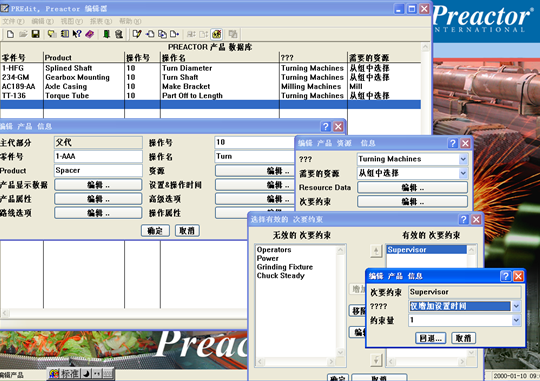The height and width of the screenshot is (381, 540).
Task: Open the 文件 menu
Action: [x=13, y=21]
